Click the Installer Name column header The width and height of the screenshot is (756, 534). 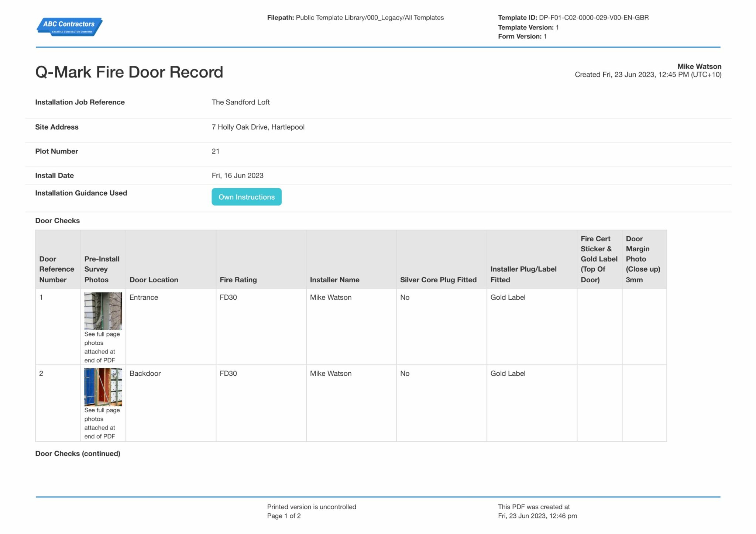[x=334, y=280]
